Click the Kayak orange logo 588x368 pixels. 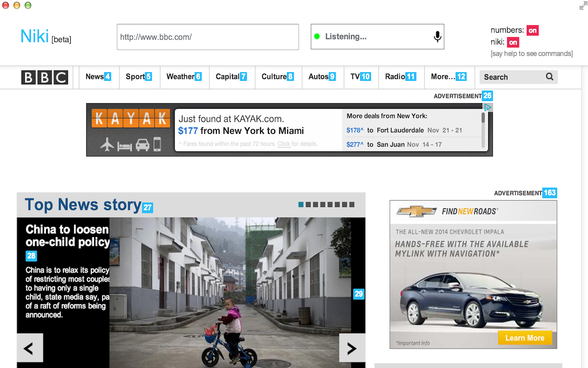130,118
